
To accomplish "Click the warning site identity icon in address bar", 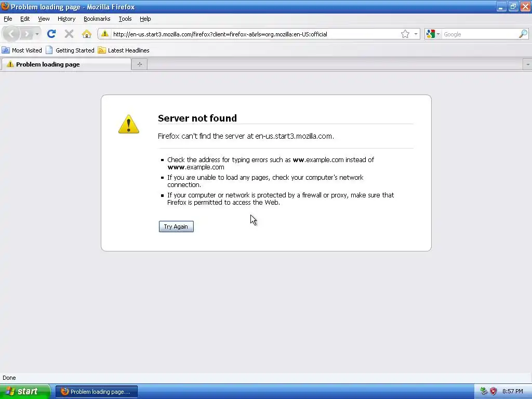I will [x=105, y=34].
